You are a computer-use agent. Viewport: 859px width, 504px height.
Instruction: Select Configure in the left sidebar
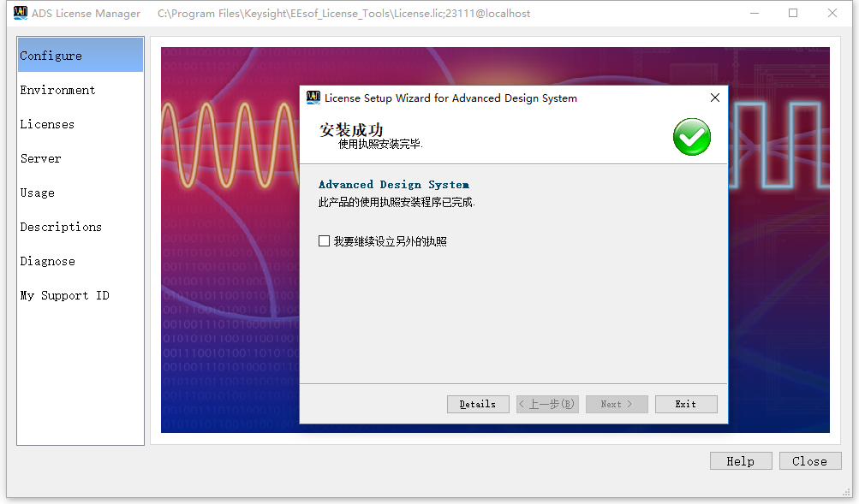[81, 56]
